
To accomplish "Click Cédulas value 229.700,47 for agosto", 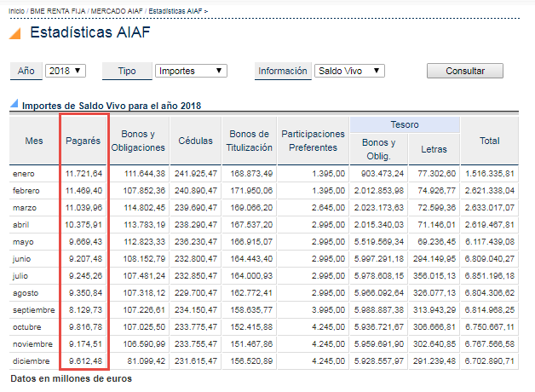I will 196,293.
